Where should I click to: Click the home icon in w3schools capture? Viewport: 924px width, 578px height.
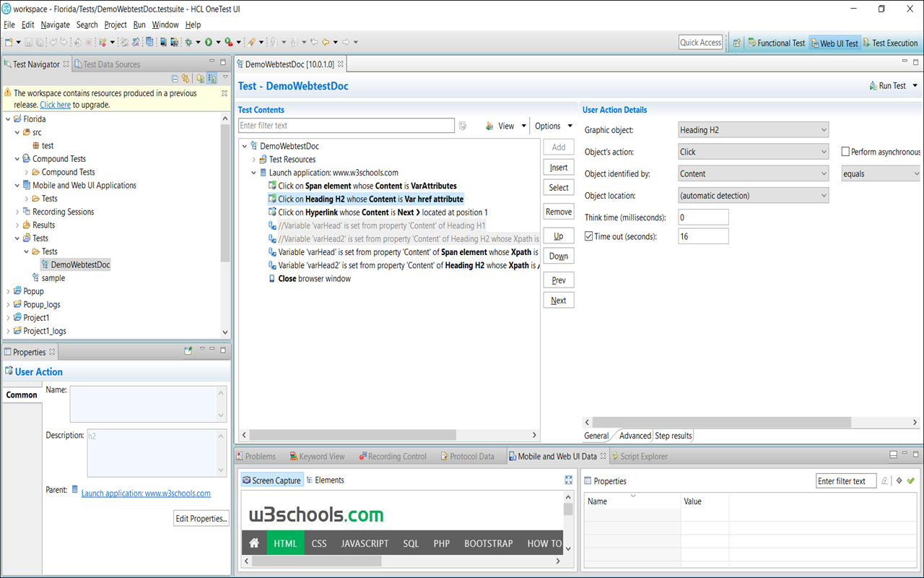(x=254, y=543)
